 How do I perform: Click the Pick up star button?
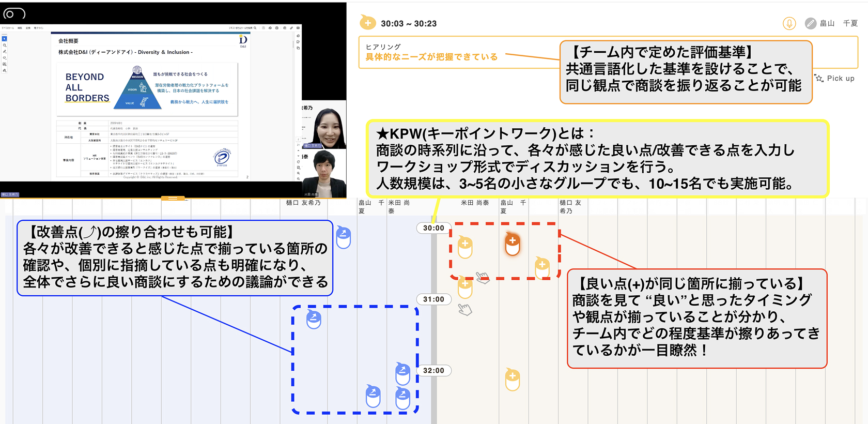pyautogui.click(x=834, y=79)
